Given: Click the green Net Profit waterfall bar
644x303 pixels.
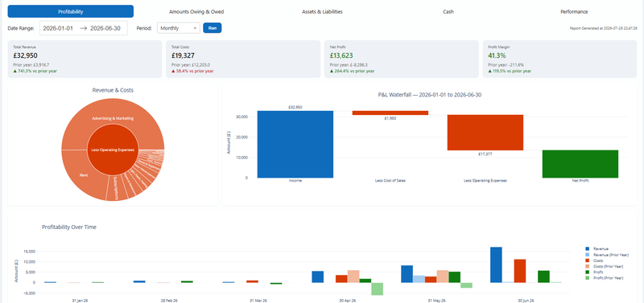Looking at the screenshot, I should [x=580, y=164].
